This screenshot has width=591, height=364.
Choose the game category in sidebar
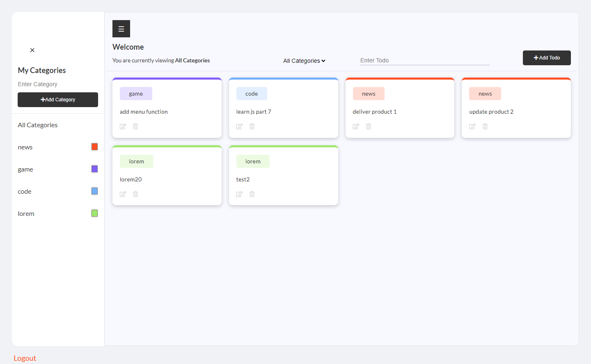pos(25,169)
